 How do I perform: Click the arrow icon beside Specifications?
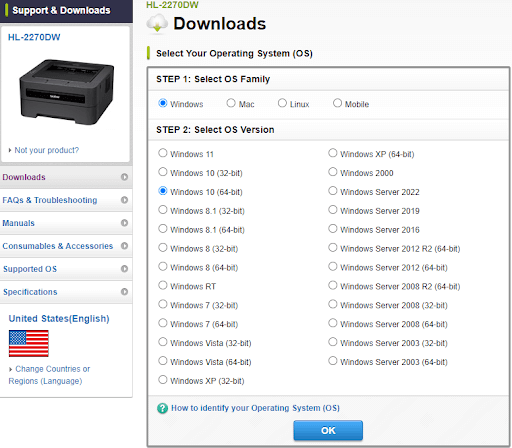124,292
